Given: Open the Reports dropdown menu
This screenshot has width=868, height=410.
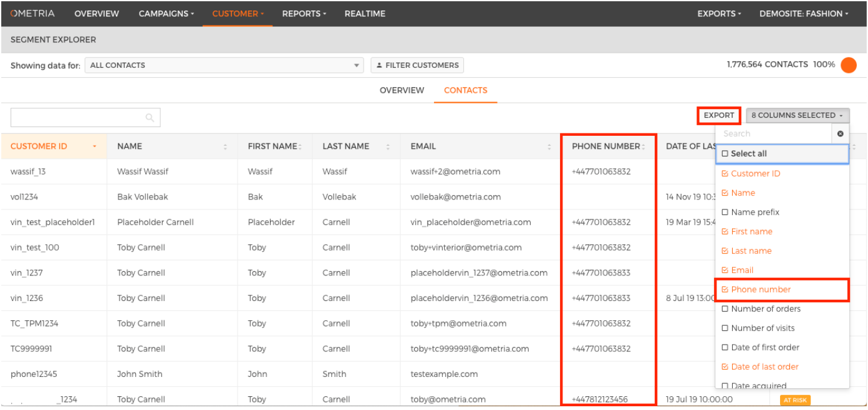Looking at the screenshot, I should point(304,13).
